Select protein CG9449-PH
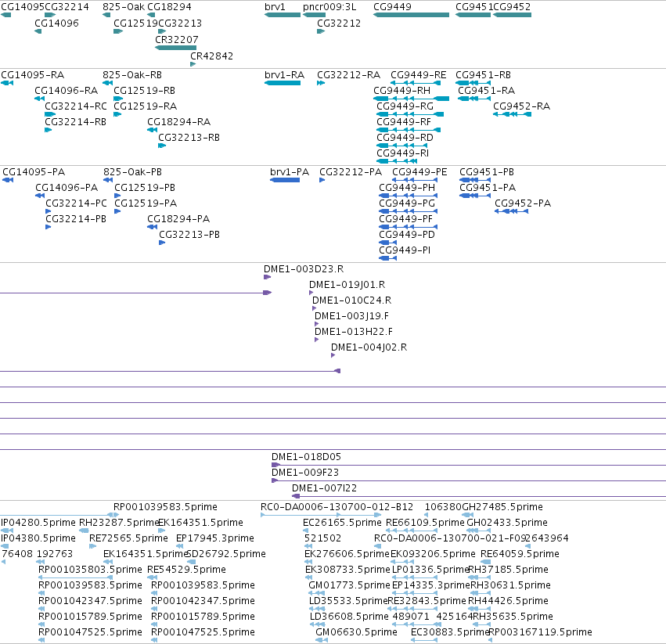Screen dimensions: 666x644 tap(406, 188)
